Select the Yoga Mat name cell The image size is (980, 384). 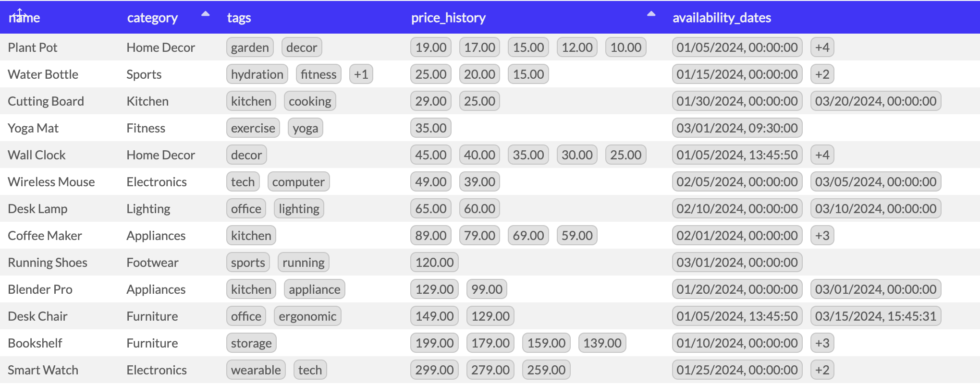pyautogui.click(x=33, y=128)
